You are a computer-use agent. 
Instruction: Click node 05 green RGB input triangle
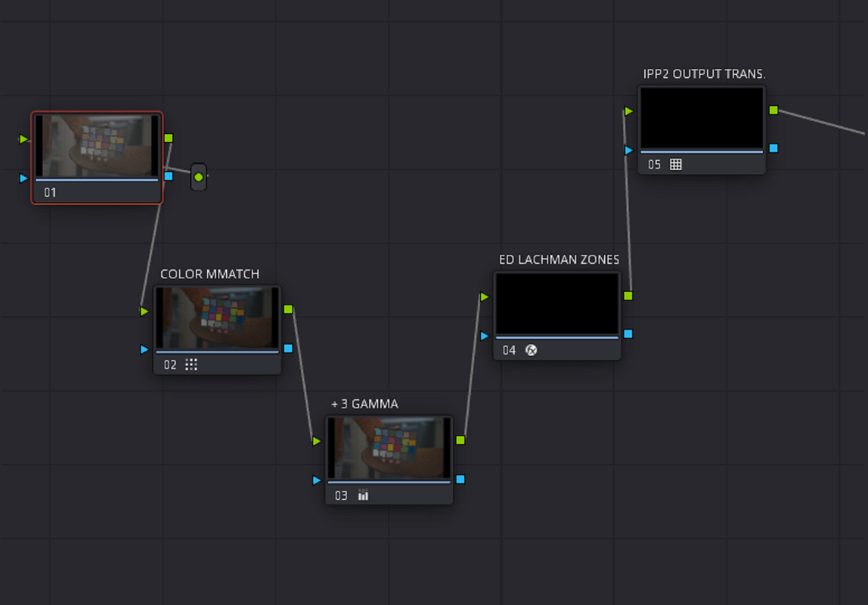click(x=629, y=111)
